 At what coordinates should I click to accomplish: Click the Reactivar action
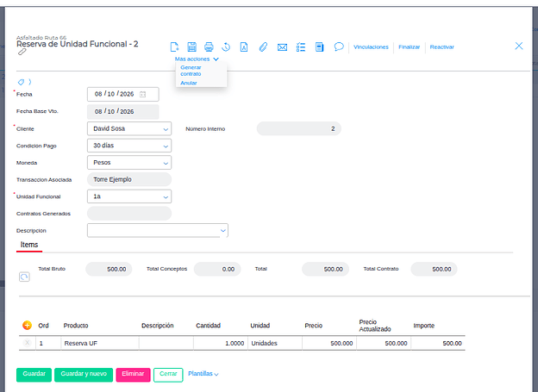point(442,47)
